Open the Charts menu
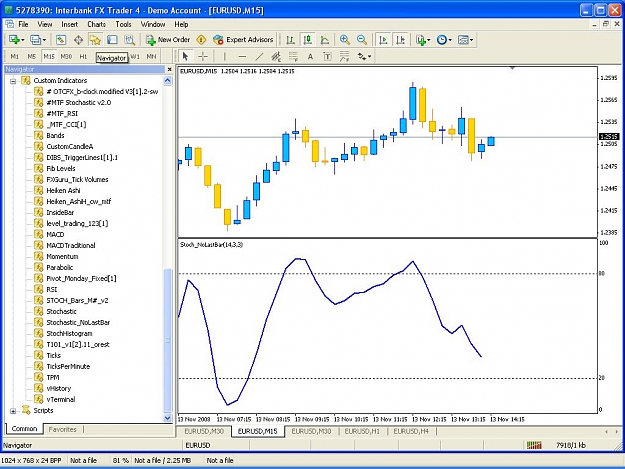 tap(96, 24)
